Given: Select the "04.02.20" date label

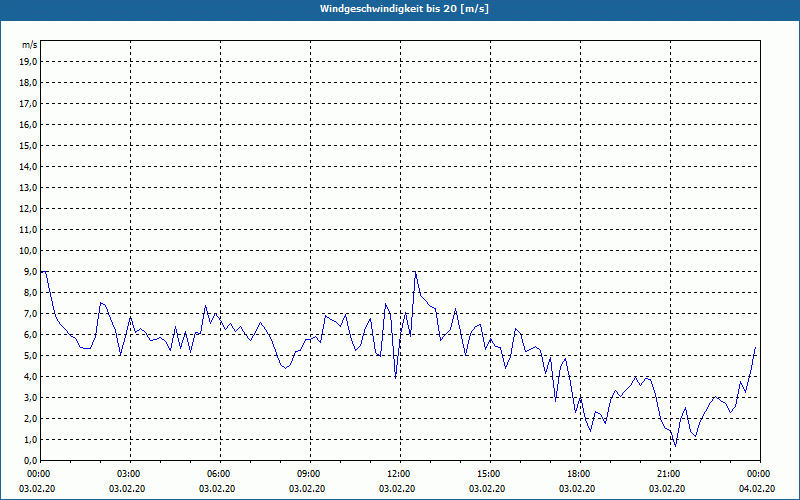Looking at the screenshot, I should point(757,489).
